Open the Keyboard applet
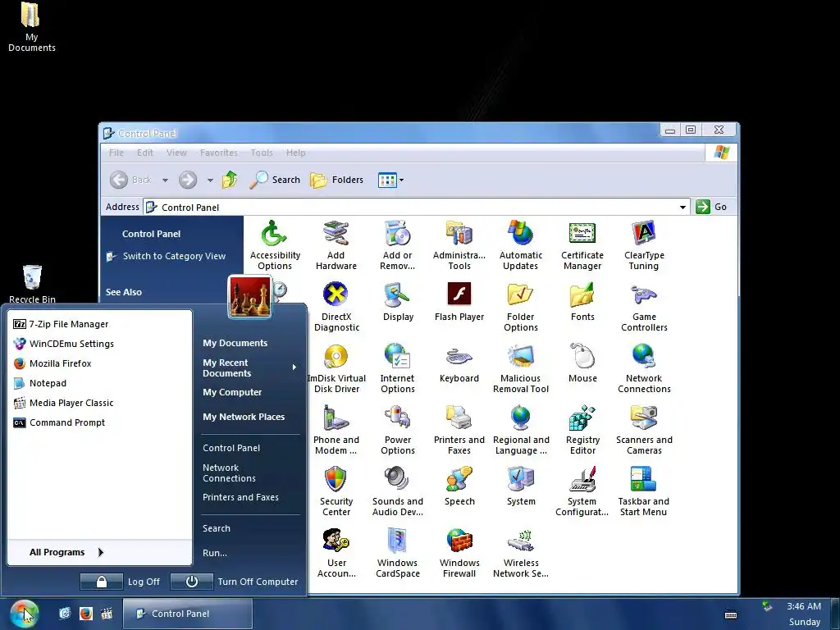 coord(459,364)
